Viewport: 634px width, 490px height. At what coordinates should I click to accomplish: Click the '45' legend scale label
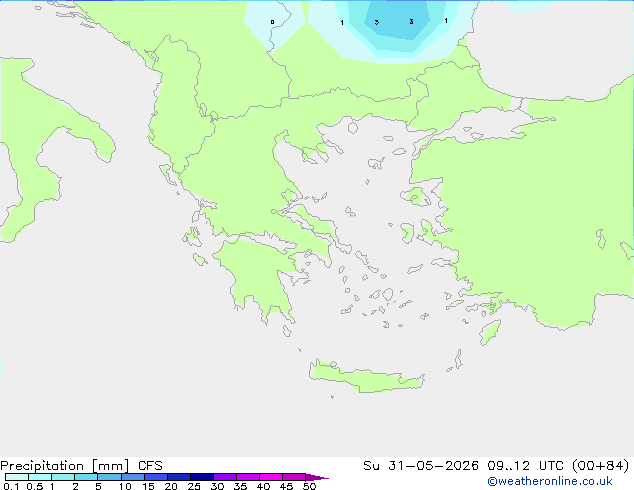click(286, 486)
